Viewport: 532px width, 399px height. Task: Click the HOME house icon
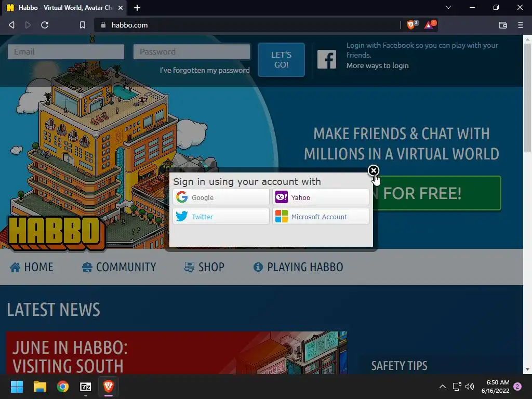click(x=15, y=268)
